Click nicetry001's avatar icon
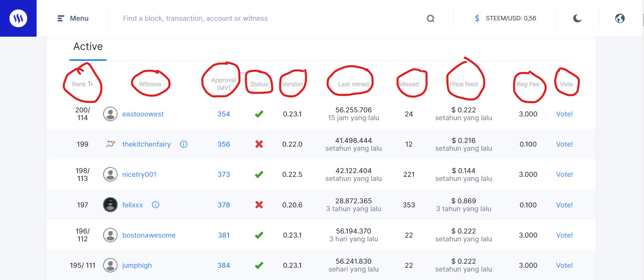The image size is (644, 280). click(110, 174)
